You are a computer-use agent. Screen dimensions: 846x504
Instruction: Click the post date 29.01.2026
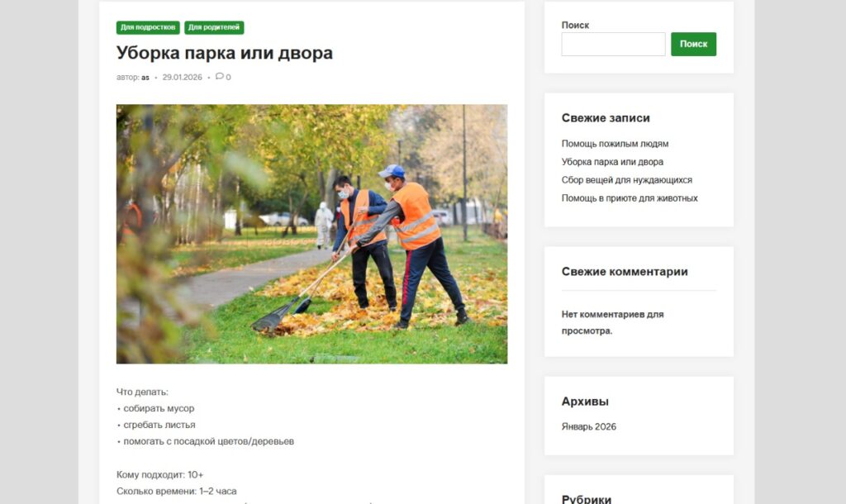point(182,78)
